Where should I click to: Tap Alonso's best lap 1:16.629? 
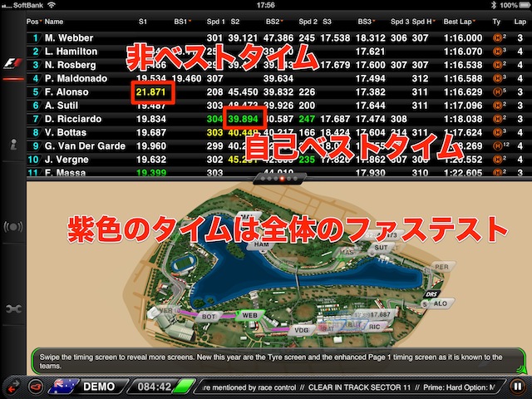point(463,92)
